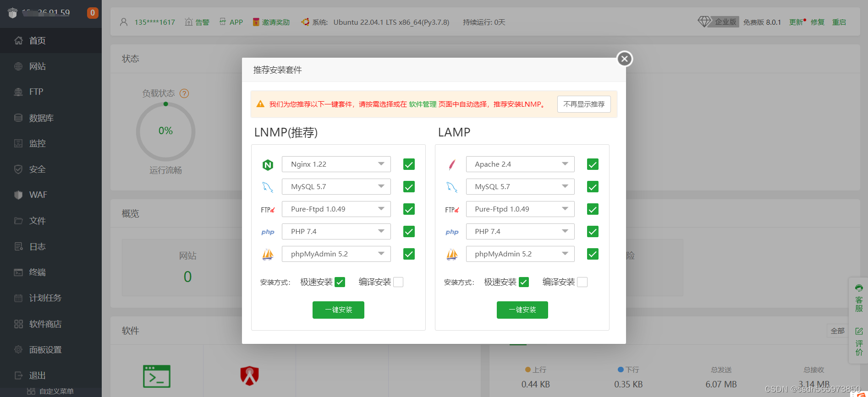868x397 pixels.
Task: Toggle 极速安装 checkbox for LAMP
Action: point(524,282)
